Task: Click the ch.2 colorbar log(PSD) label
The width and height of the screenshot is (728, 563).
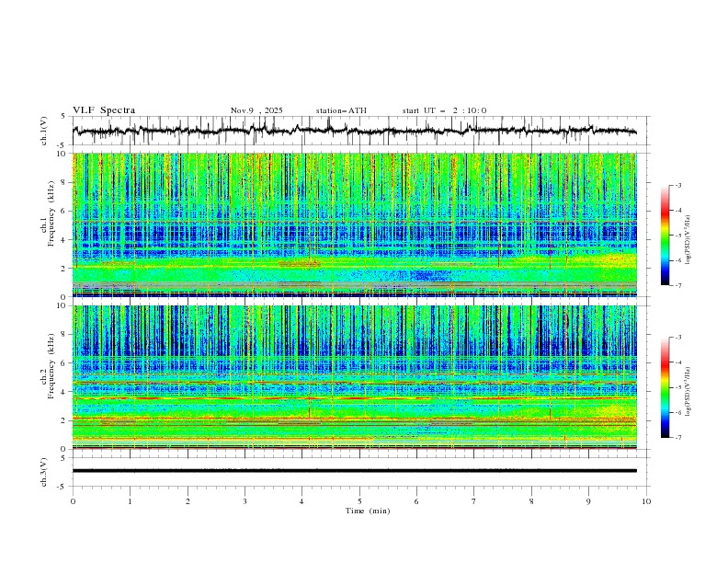Action: click(688, 392)
